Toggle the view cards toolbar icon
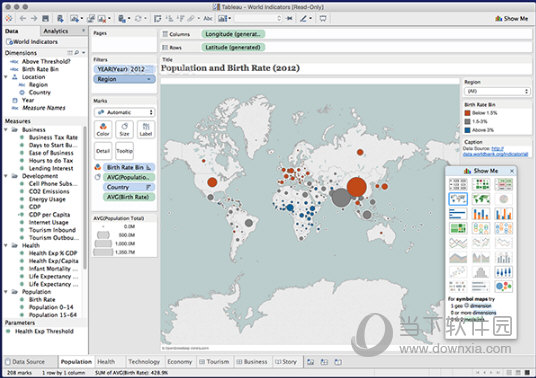The height and width of the screenshot is (378, 536). pos(223,18)
